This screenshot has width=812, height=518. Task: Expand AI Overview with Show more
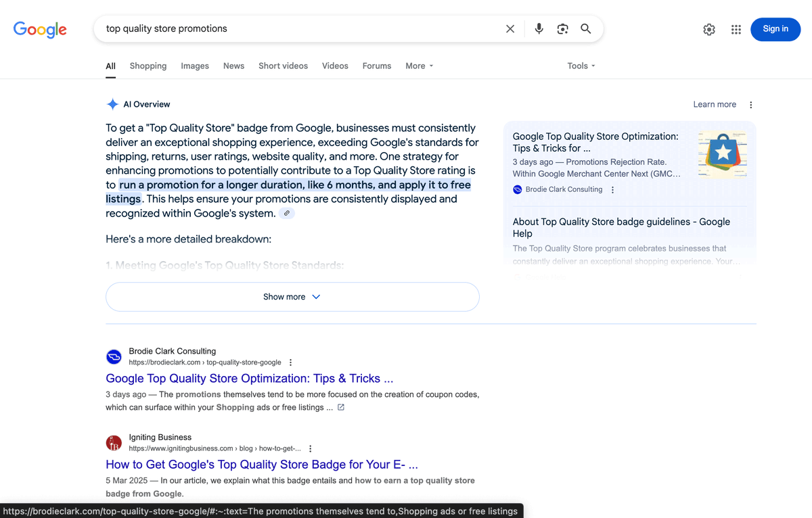coord(292,297)
